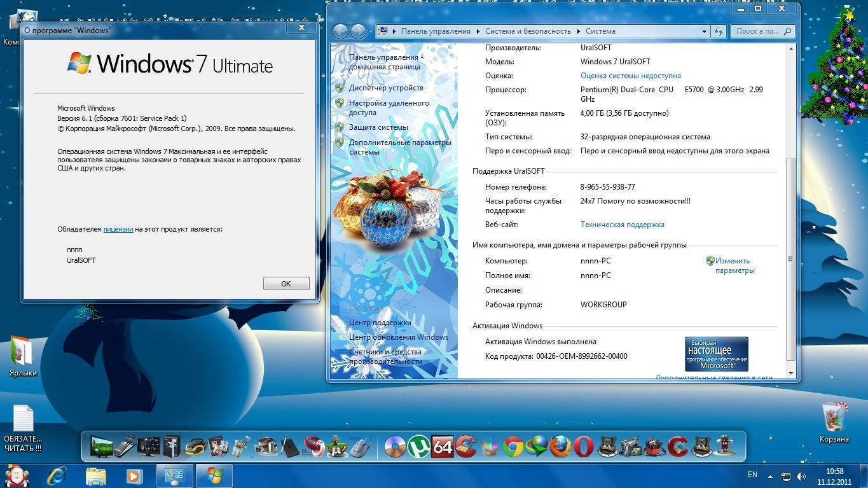
Task: Open Google Chrome from the dock
Action: 513,447
